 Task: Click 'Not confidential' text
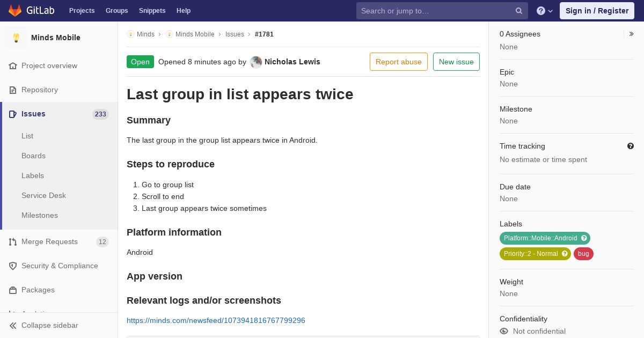point(539,331)
